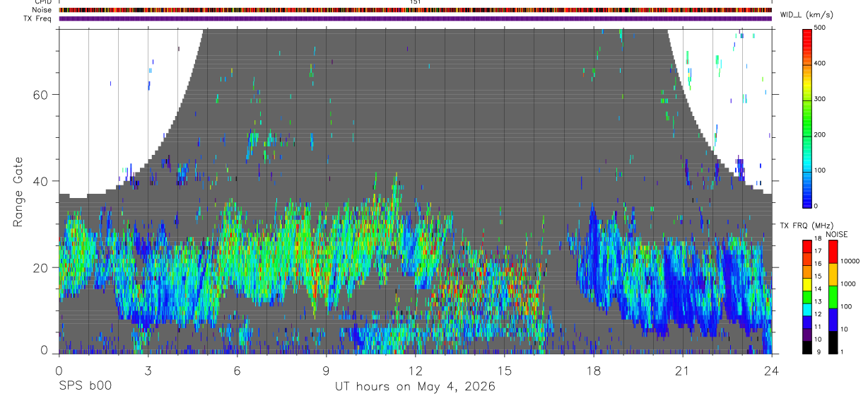The width and height of the screenshot is (868, 401).
Task: Click the "15" UT hour tick label on the time axis
Action: tap(505, 370)
